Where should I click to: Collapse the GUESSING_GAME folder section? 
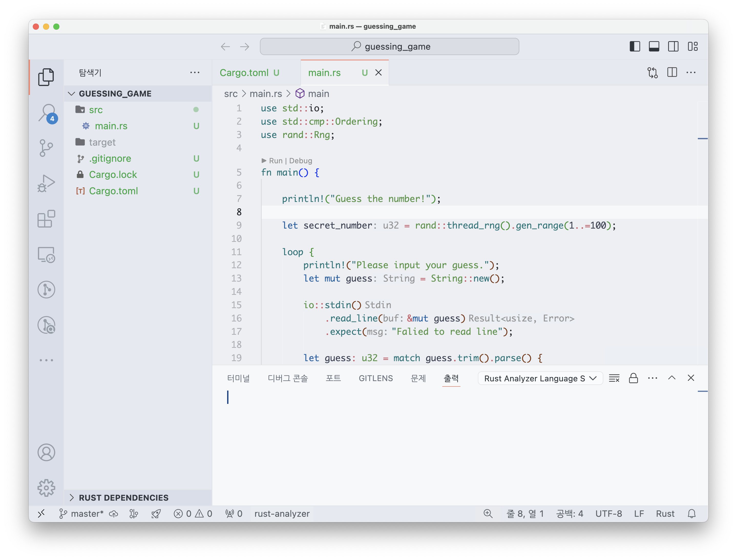[x=138, y=94]
